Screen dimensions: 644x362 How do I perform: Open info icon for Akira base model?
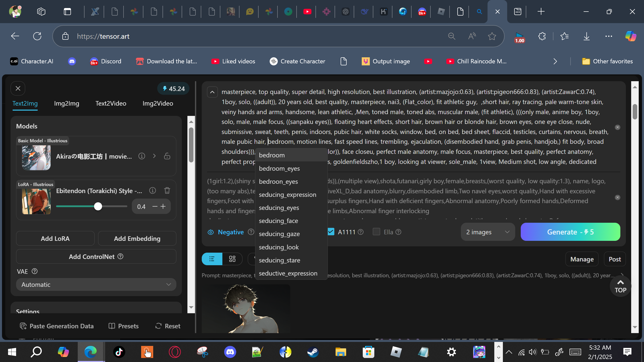(x=142, y=156)
